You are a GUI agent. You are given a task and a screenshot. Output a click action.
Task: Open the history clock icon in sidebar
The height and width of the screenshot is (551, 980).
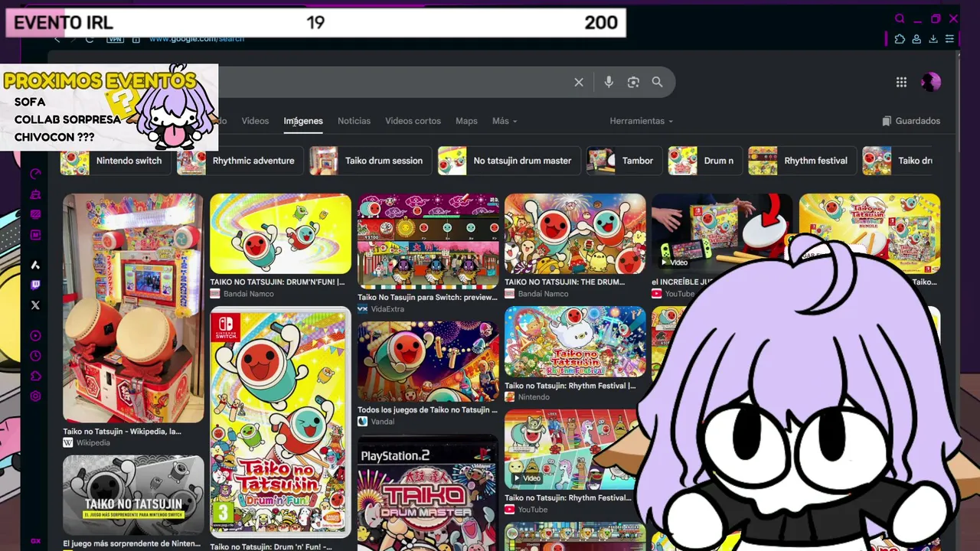35,356
